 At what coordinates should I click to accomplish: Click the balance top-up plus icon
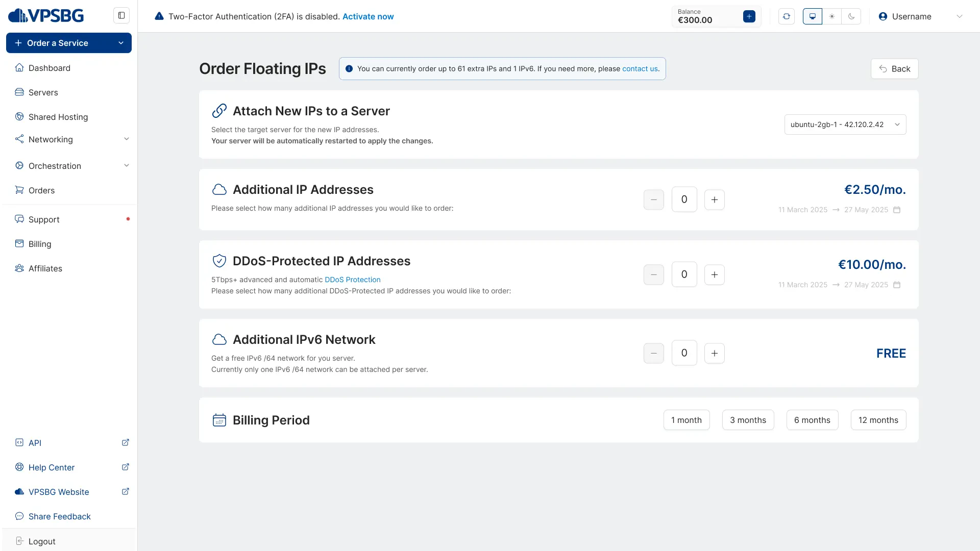[749, 16]
